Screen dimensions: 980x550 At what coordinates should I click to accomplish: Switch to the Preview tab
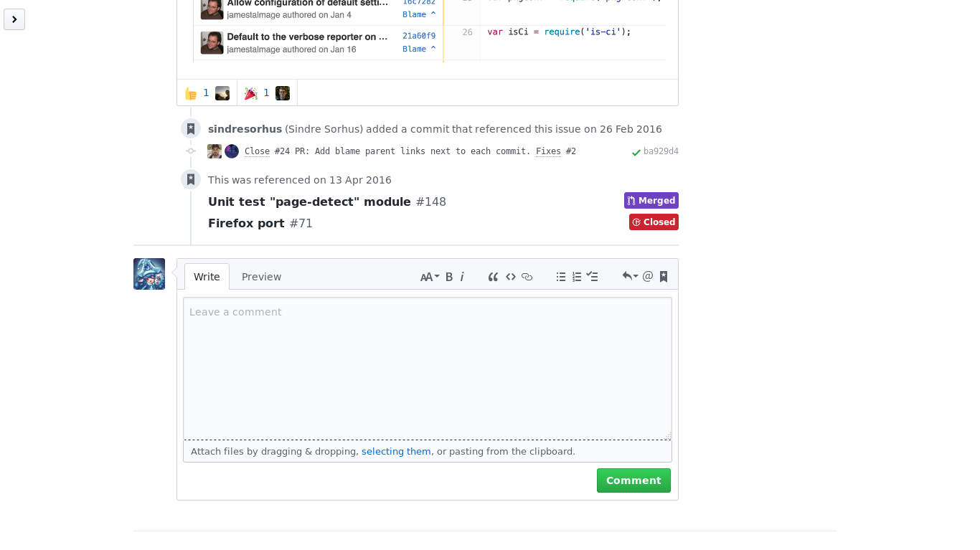261,276
